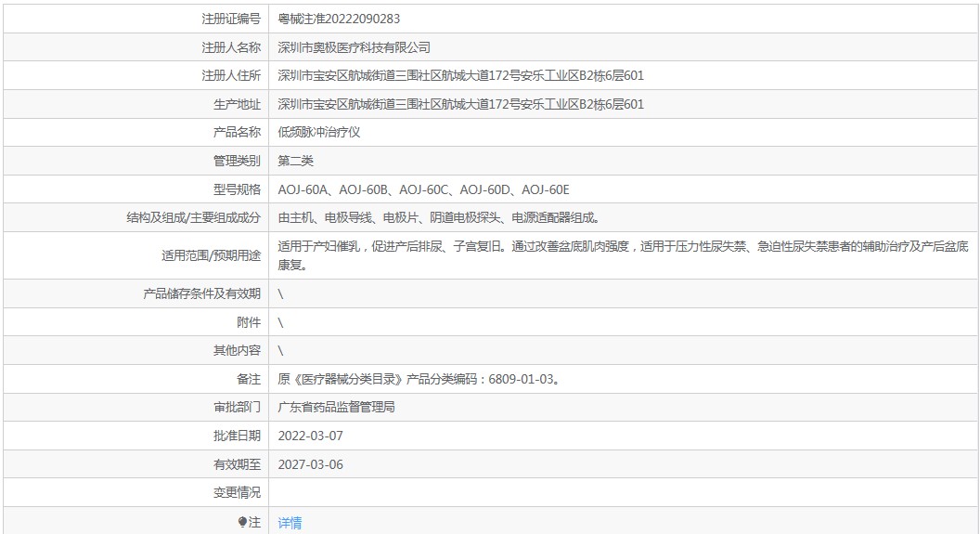Select registration number 粤械注准20222090283

coord(339,19)
